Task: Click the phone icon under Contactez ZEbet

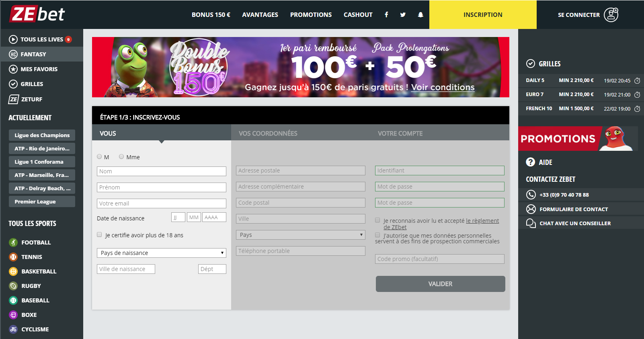Action: [x=531, y=195]
